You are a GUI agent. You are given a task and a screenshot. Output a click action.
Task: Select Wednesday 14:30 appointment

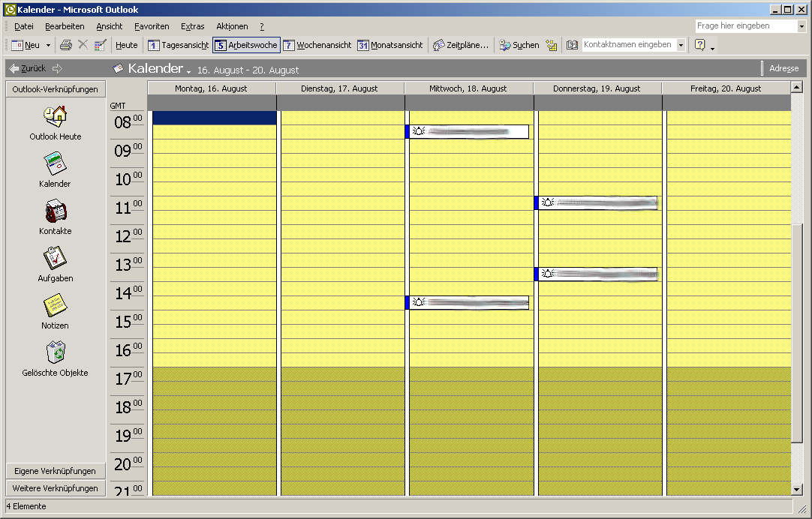(467, 303)
